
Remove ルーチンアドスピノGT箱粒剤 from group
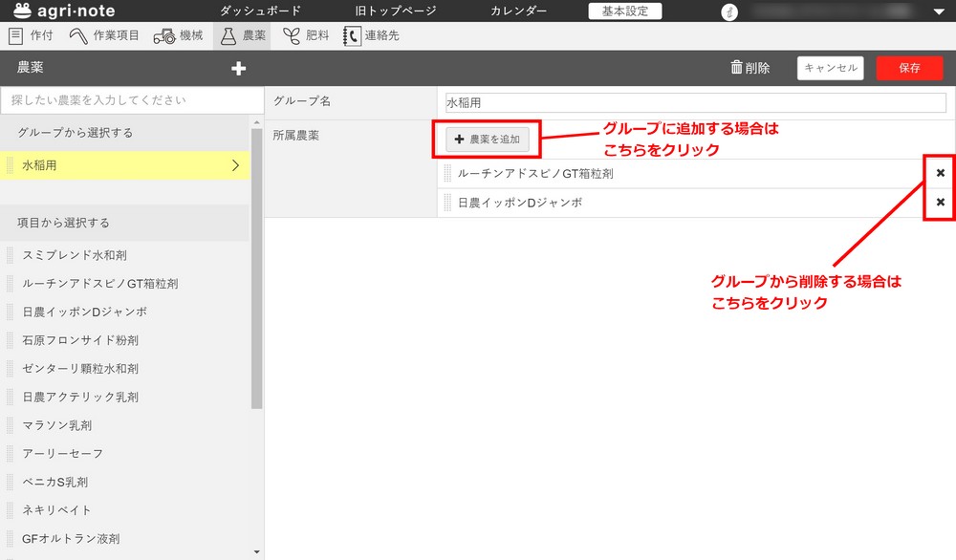tap(940, 173)
